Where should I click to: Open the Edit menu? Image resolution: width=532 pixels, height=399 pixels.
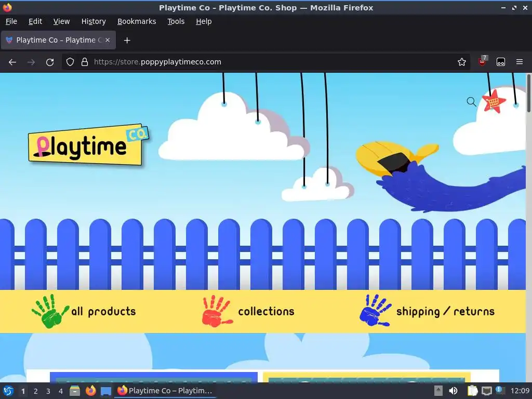point(35,21)
